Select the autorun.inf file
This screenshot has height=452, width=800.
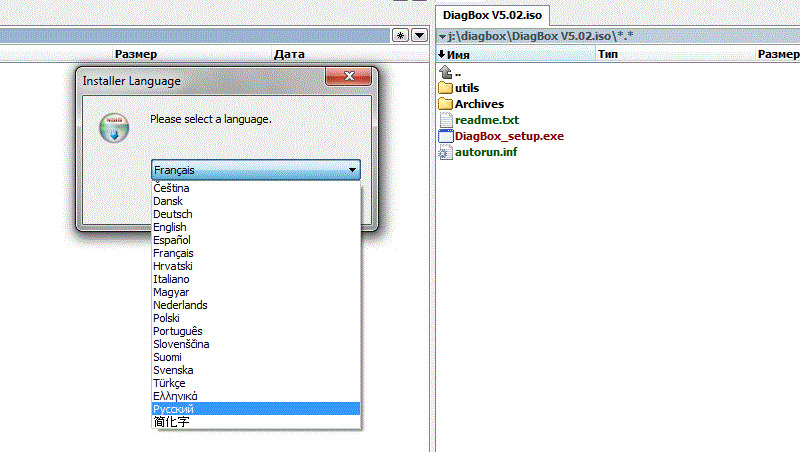(486, 152)
